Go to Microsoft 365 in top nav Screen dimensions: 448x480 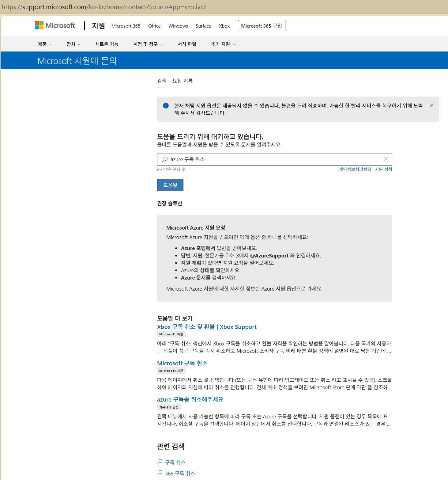(126, 26)
